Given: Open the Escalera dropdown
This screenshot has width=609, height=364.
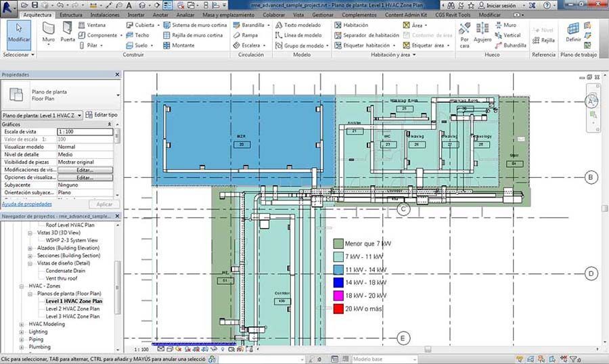Looking at the screenshot, I should (254, 45).
